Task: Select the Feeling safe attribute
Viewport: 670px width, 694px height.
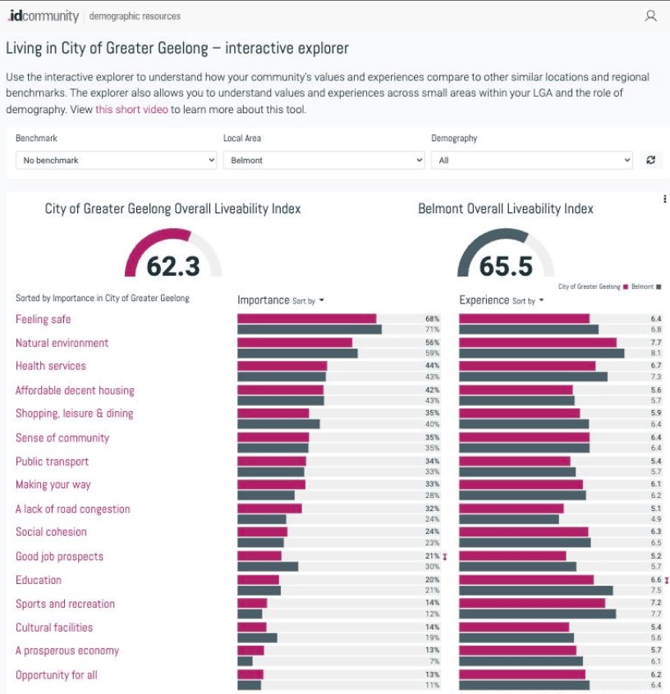Action: pos(43,319)
